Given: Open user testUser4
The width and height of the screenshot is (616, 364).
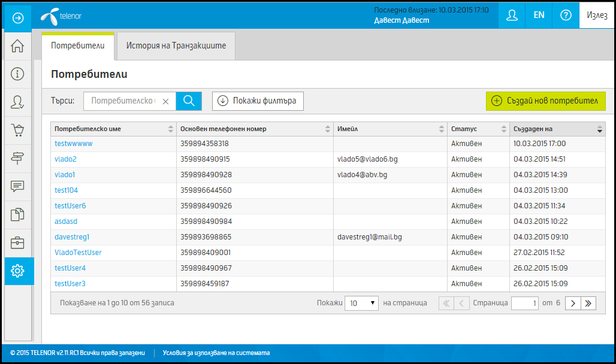Looking at the screenshot, I should click(x=70, y=268).
